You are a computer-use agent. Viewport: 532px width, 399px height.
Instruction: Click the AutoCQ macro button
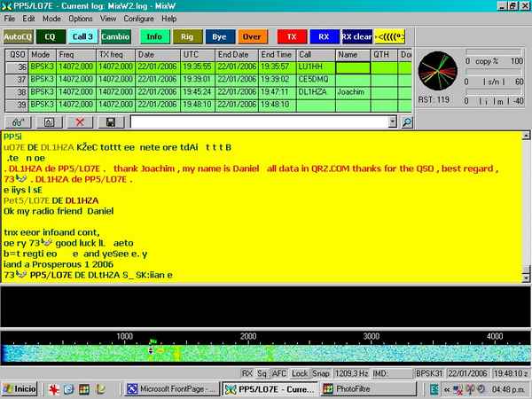[x=18, y=36]
